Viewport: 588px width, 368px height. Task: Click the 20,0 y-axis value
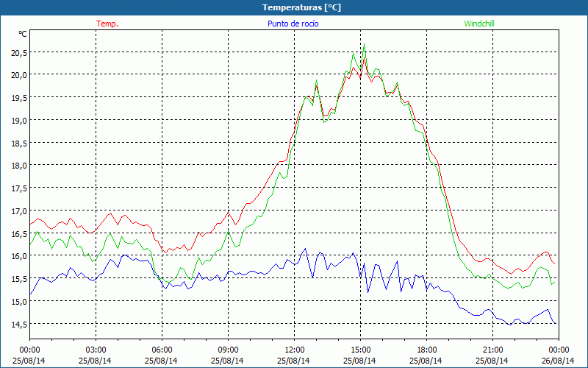[19, 75]
